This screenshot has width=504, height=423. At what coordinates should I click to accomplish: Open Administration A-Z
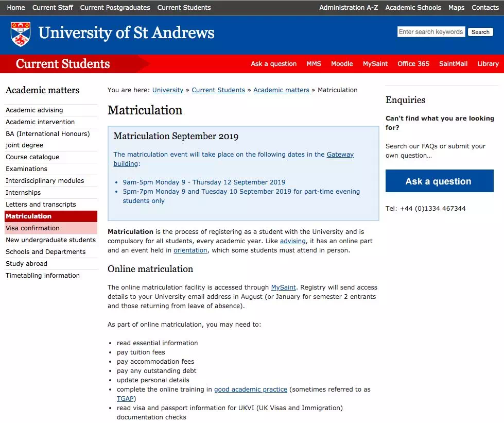[349, 7]
